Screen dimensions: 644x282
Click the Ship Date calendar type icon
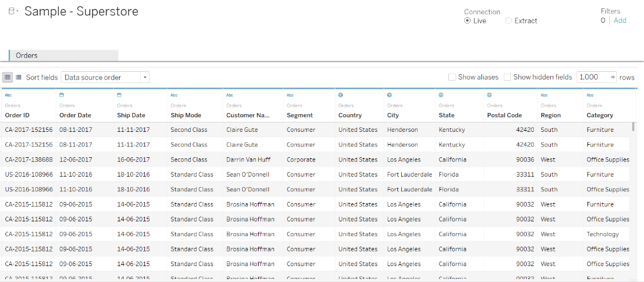click(x=120, y=95)
